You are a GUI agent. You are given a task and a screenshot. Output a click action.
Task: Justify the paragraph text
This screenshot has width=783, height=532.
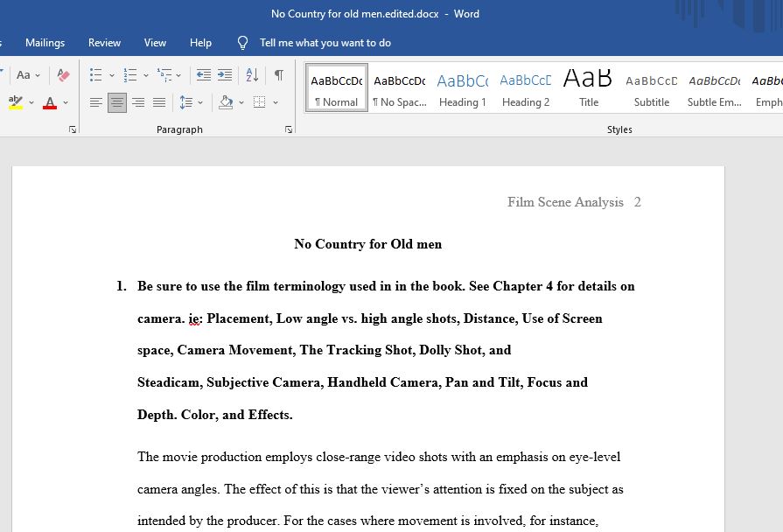pyautogui.click(x=159, y=102)
